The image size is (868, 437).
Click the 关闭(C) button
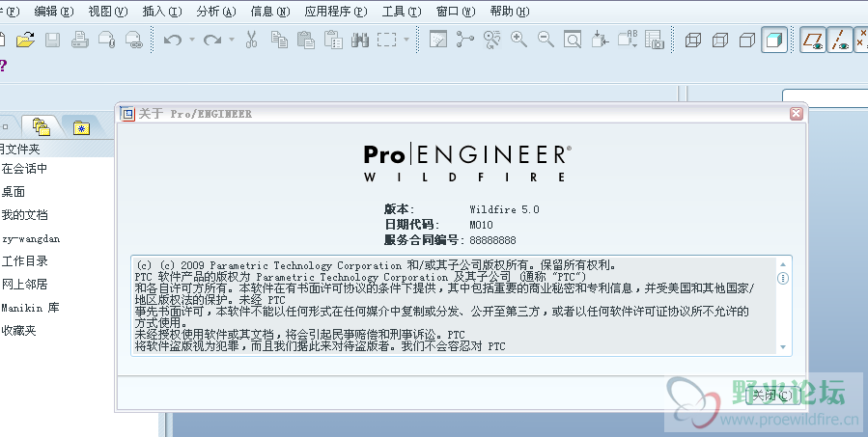point(772,395)
